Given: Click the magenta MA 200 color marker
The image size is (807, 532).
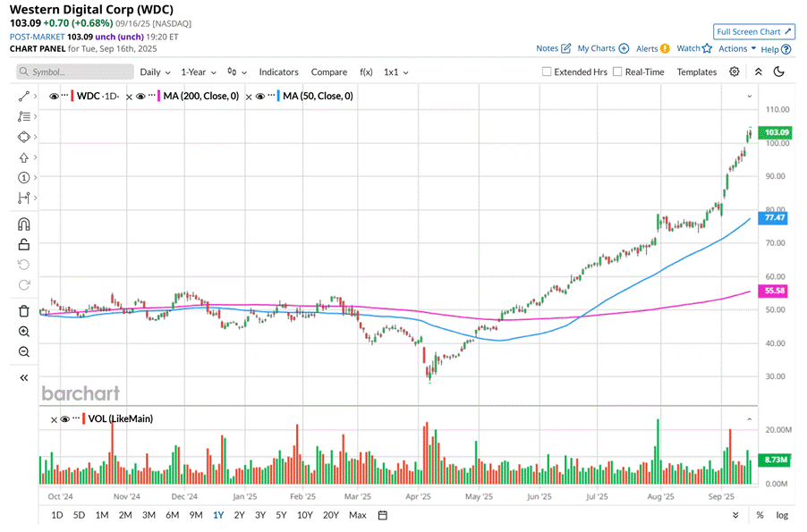Looking at the screenshot, I should coord(159,97).
